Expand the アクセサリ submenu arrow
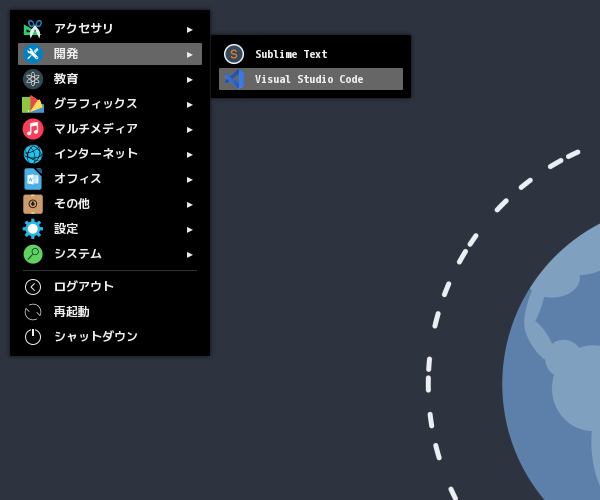Image resolution: width=600 pixels, height=500 pixels. tap(189, 29)
